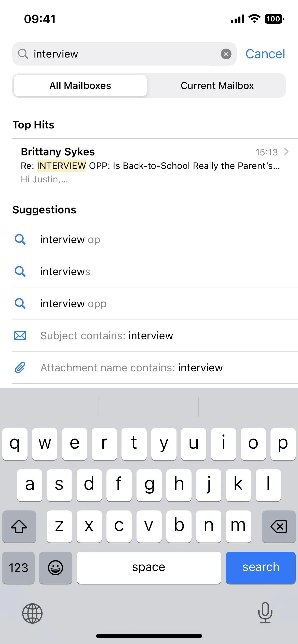Tap the blue search key
The image size is (298, 644).
coord(261,567)
